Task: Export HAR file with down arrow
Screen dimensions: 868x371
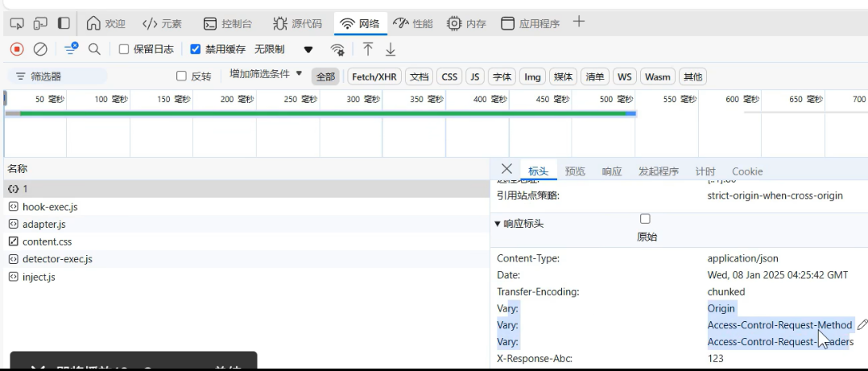Action: click(x=391, y=50)
